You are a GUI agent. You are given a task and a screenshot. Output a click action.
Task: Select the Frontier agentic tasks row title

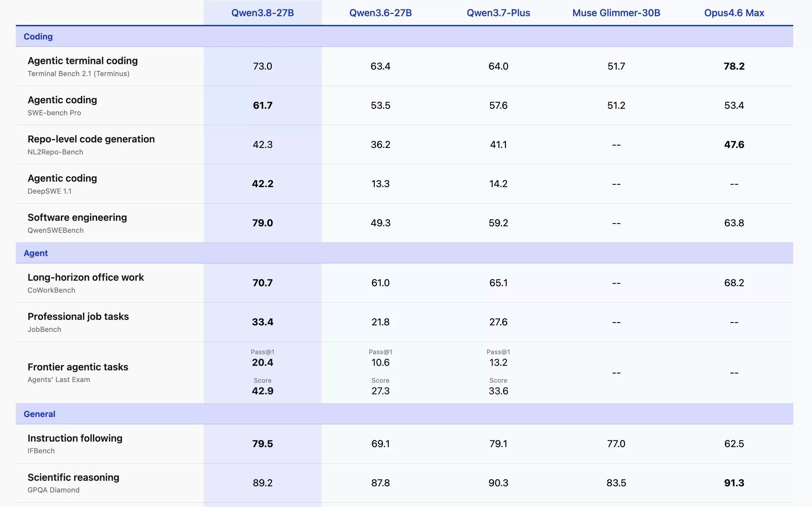pos(78,367)
